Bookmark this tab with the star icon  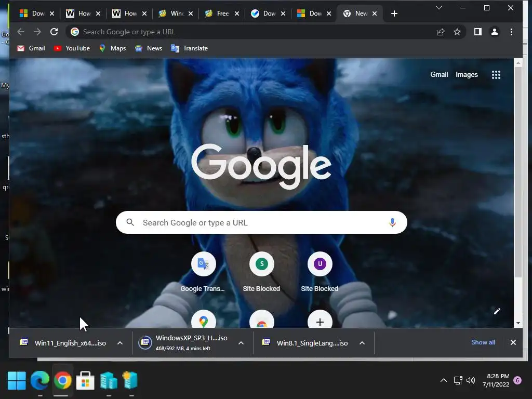pos(457,32)
